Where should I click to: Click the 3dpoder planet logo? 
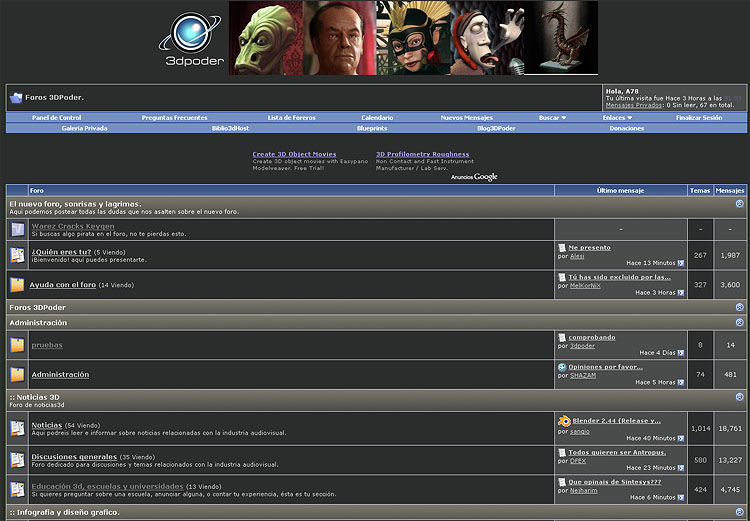[191, 39]
